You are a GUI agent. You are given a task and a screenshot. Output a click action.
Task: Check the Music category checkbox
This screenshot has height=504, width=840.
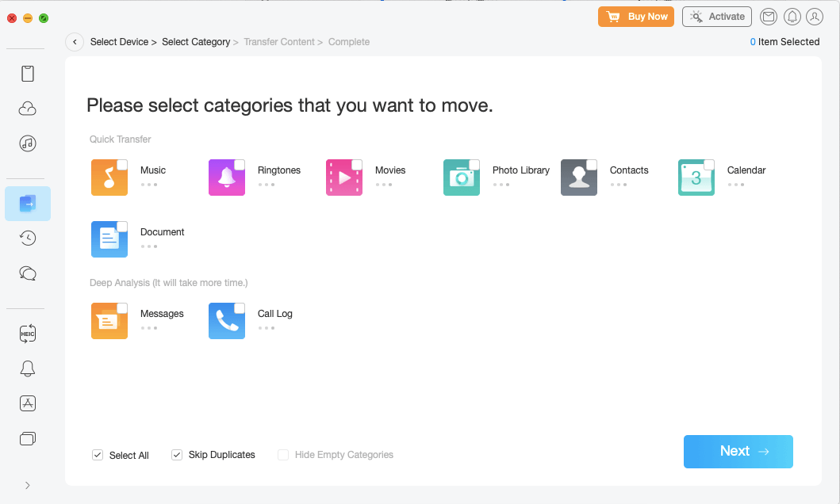click(x=122, y=165)
